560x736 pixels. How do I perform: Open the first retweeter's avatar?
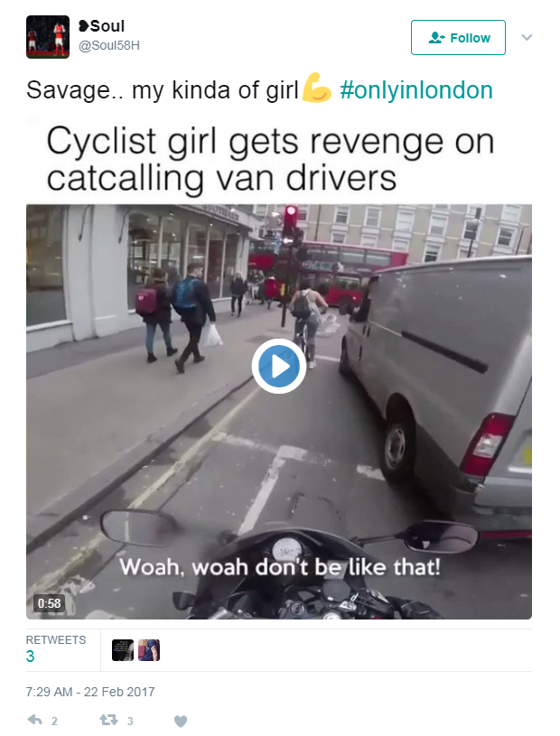[x=123, y=650]
